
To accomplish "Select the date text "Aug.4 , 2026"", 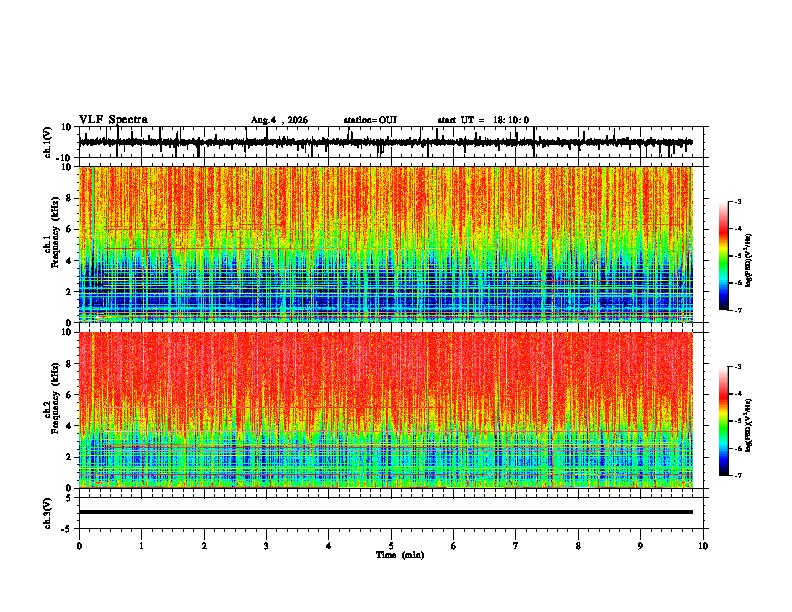I will [279, 120].
